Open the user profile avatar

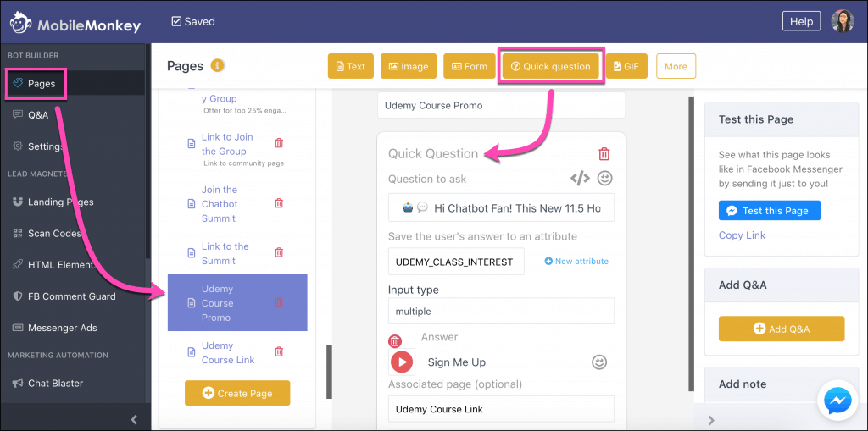pos(842,21)
